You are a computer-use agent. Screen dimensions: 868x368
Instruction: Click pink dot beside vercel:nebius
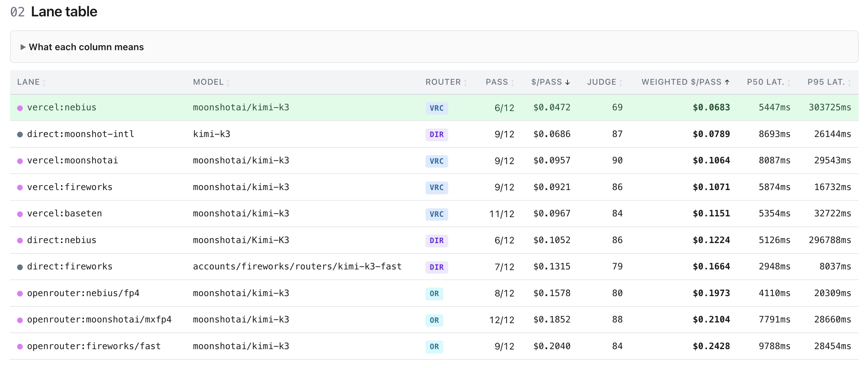coord(20,108)
